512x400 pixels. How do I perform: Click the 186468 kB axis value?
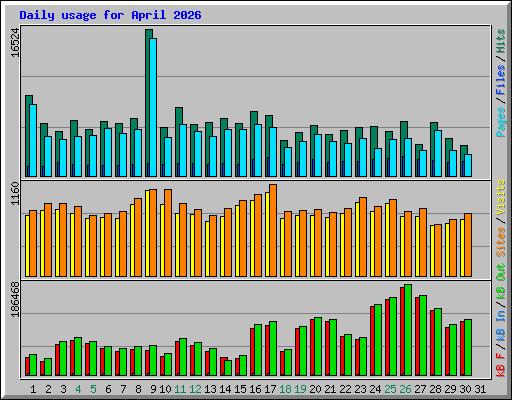click(x=15, y=299)
